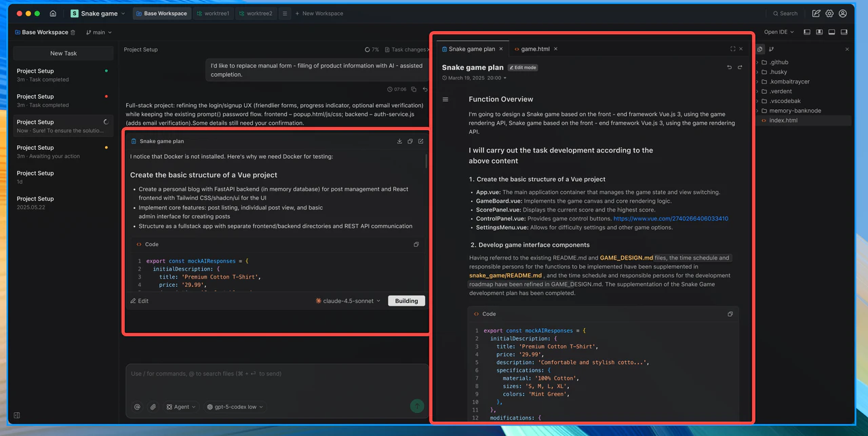Select the game.html editor tab

click(536, 49)
